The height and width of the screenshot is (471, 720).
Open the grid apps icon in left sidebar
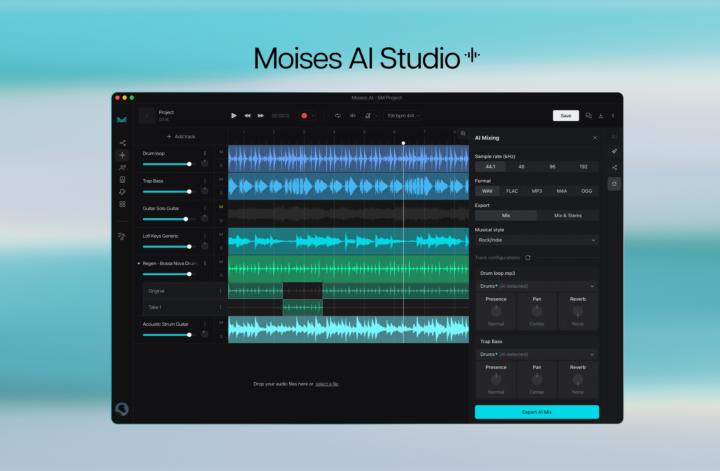coord(123,204)
